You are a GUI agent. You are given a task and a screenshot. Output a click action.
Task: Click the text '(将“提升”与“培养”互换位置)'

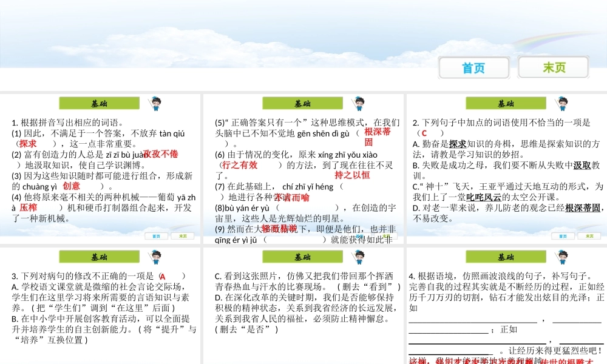(x=104, y=335)
